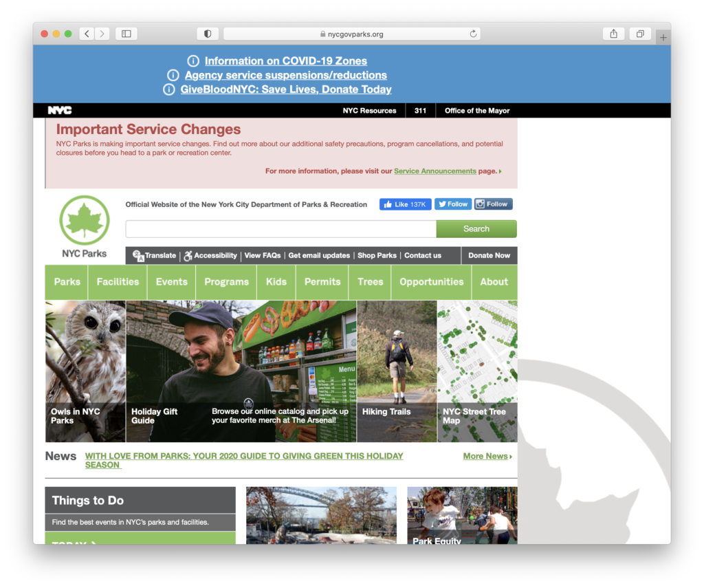Open the Opportunities menu tab
Viewport: 704px width, 588px height.
[432, 282]
